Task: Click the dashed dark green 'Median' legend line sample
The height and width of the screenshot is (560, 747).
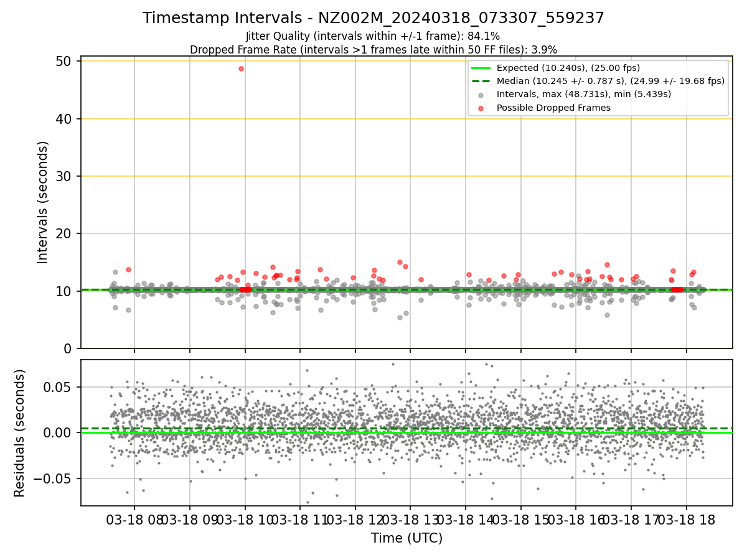Action: [482, 81]
